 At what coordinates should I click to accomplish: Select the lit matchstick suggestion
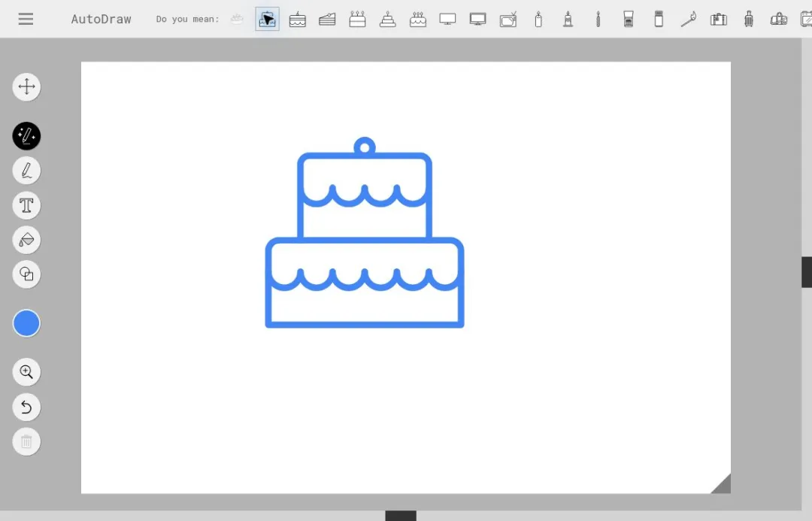click(x=689, y=19)
